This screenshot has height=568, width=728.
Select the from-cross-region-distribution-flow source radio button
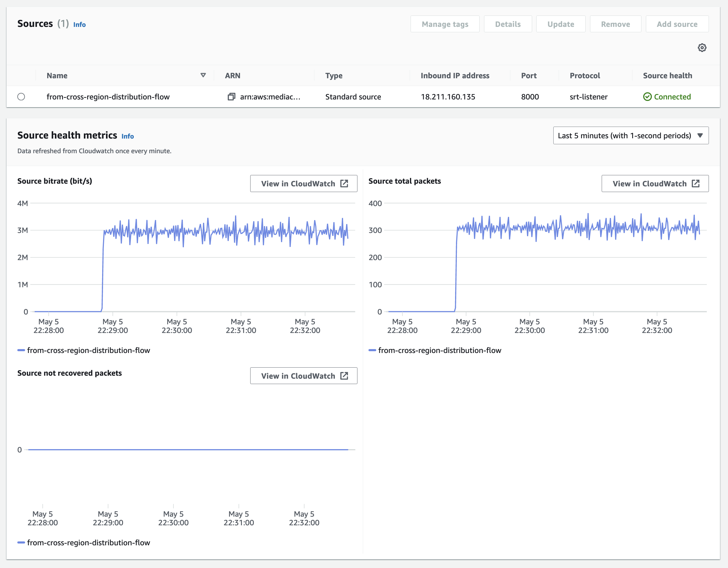(21, 97)
